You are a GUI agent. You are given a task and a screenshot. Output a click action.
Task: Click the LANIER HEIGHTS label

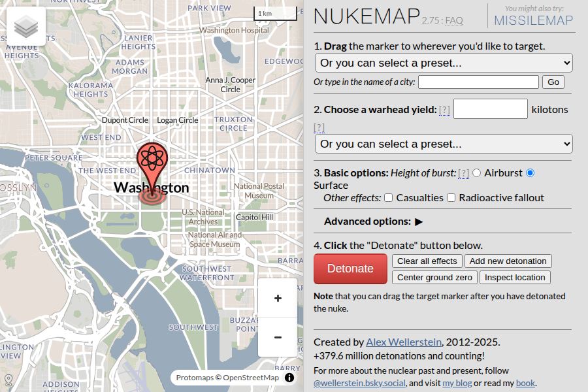[x=139, y=42]
